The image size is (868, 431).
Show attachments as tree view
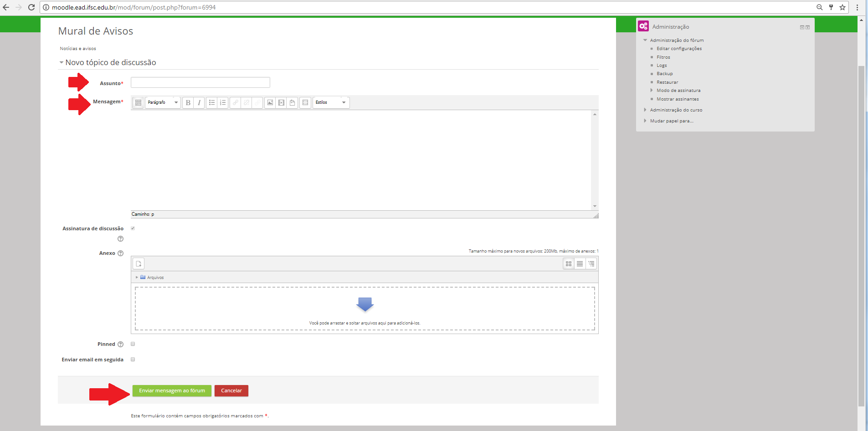coord(591,264)
